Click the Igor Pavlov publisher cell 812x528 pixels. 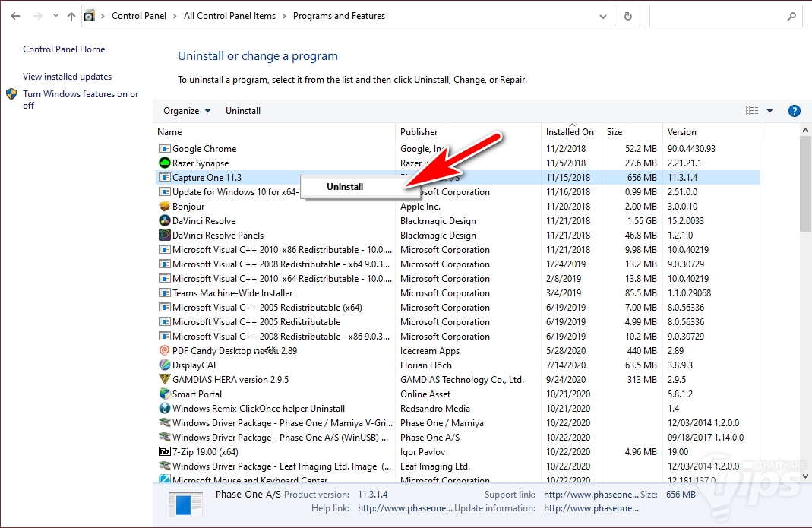point(422,452)
